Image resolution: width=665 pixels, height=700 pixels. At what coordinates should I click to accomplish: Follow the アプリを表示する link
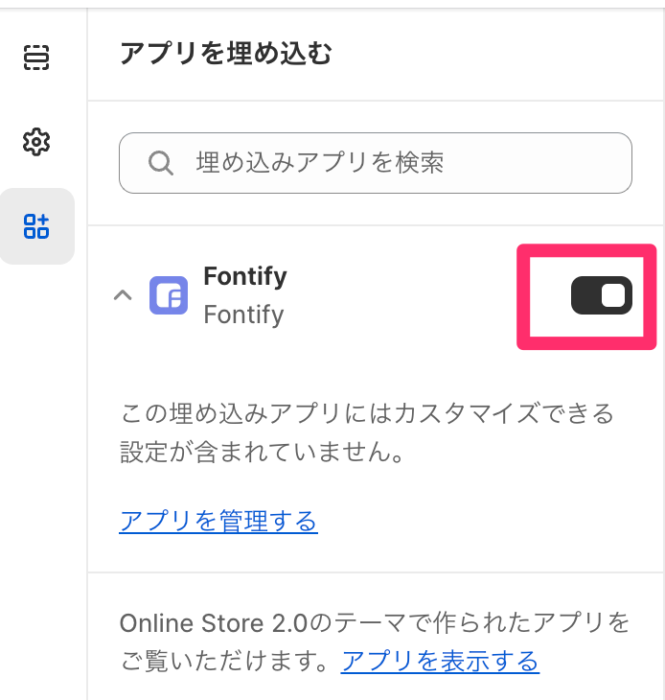point(440,661)
